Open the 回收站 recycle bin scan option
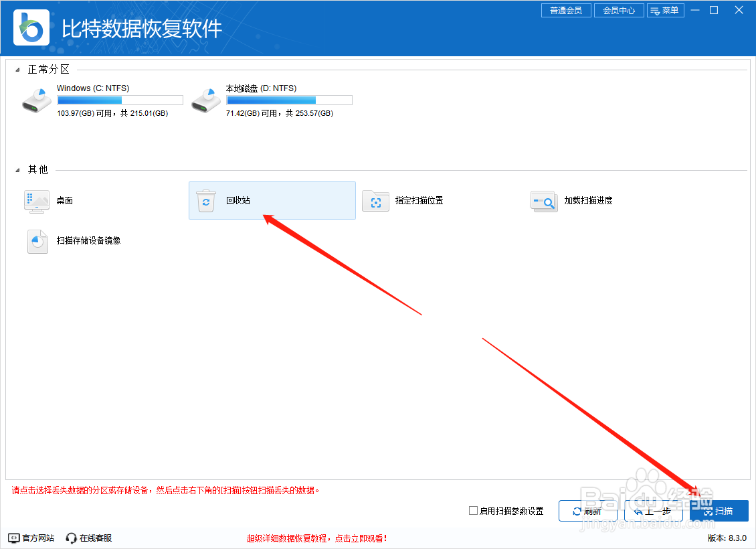756x549 pixels. pos(271,200)
